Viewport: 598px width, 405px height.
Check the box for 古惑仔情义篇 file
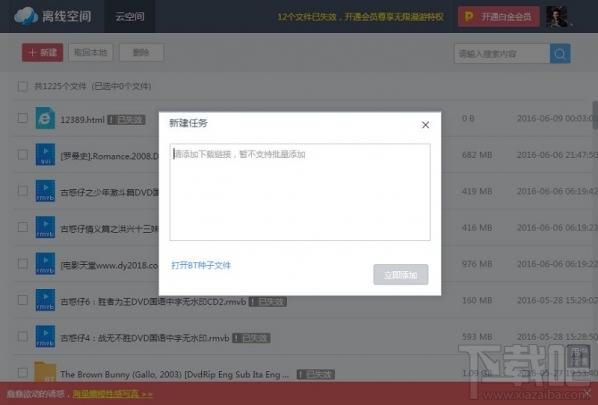[23, 227]
